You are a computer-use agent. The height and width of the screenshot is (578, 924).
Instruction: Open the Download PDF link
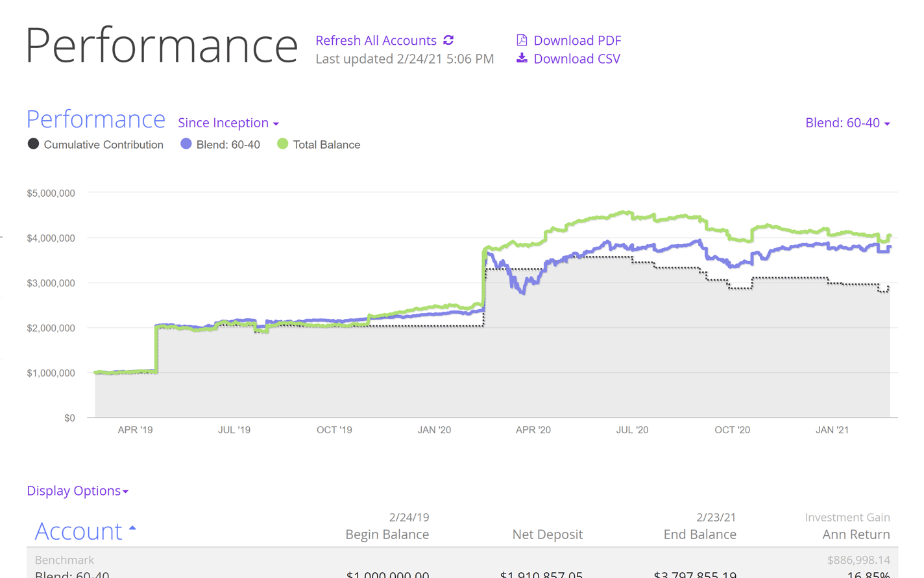click(x=577, y=40)
